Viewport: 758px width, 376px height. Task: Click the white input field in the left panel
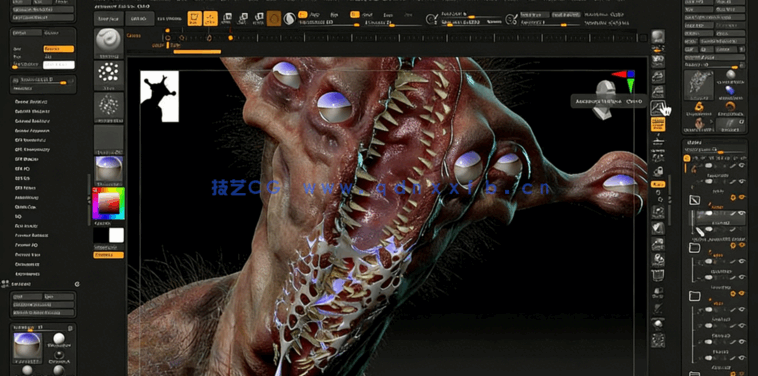[x=59, y=65]
